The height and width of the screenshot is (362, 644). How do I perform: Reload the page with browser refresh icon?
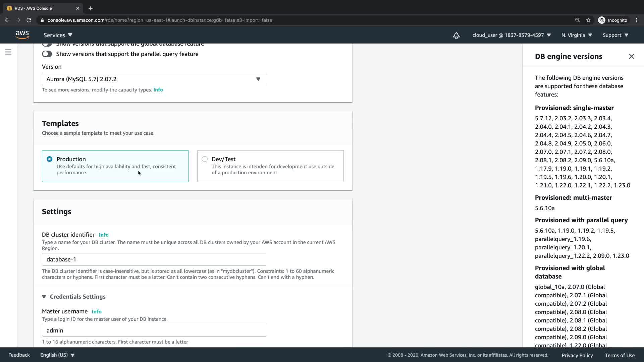coord(29,20)
